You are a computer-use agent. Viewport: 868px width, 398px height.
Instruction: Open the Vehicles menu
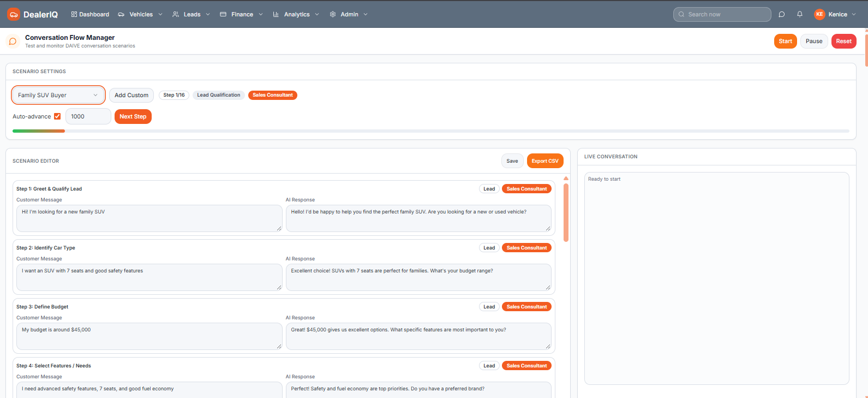point(140,14)
